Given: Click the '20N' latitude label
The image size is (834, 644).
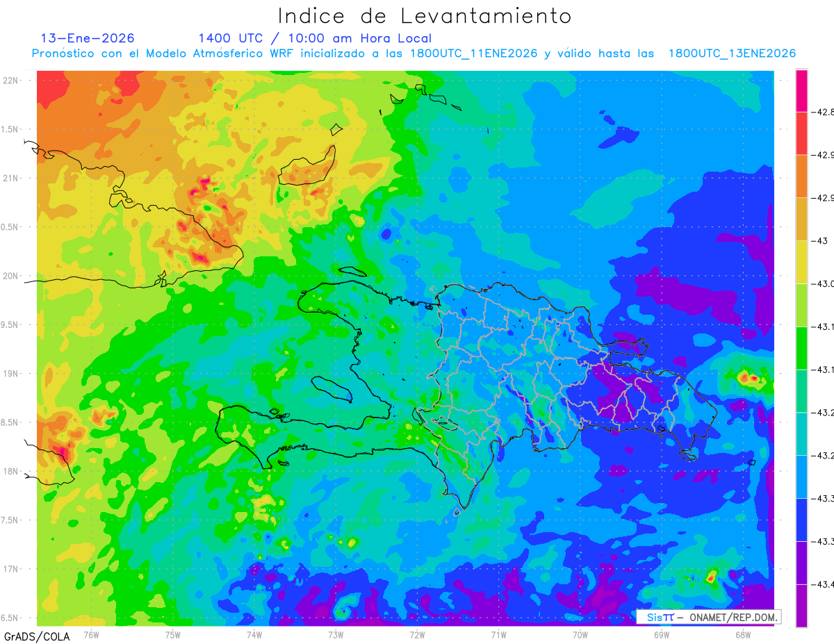Looking at the screenshot, I should click(x=12, y=276).
